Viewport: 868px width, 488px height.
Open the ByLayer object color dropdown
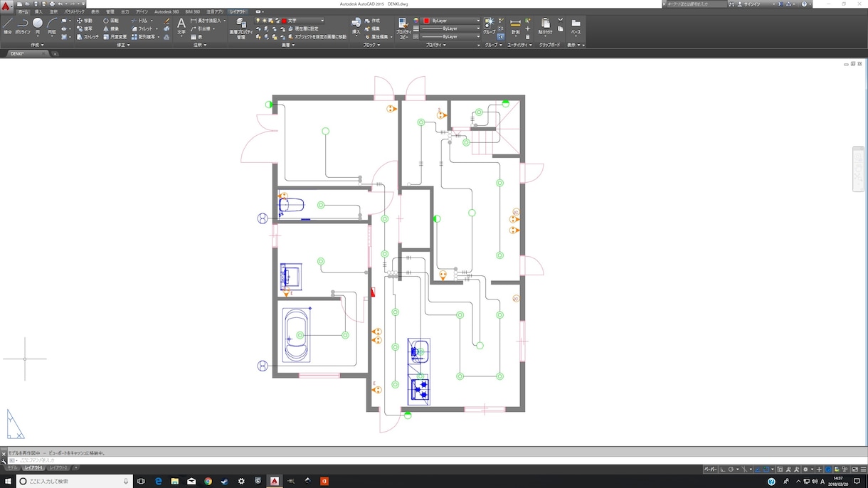pyautogui.click(x=452, y=21)
